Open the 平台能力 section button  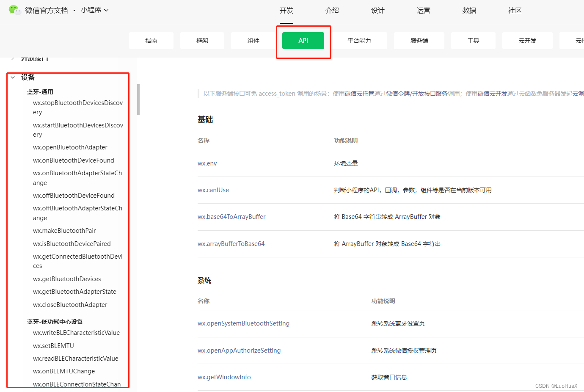click(359, 41)
